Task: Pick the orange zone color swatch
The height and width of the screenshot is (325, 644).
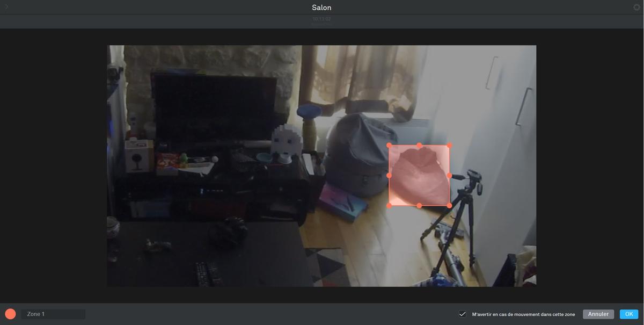Action: pos(10,314)
